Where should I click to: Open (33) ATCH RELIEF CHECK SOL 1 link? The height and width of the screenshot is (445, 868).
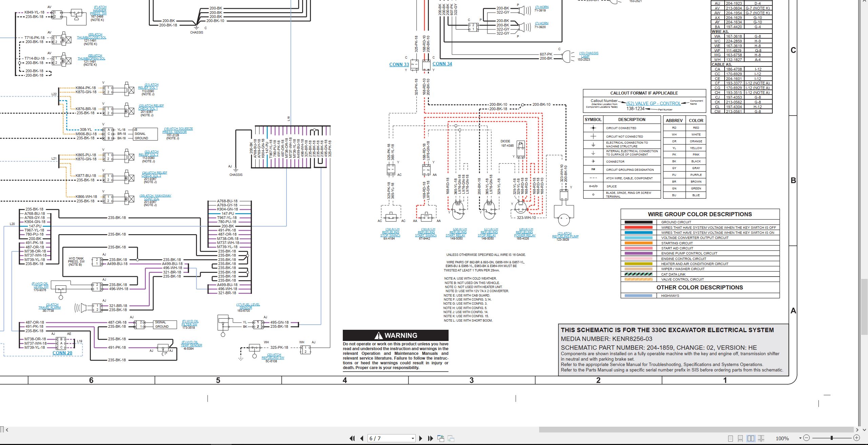click(151, 107)
